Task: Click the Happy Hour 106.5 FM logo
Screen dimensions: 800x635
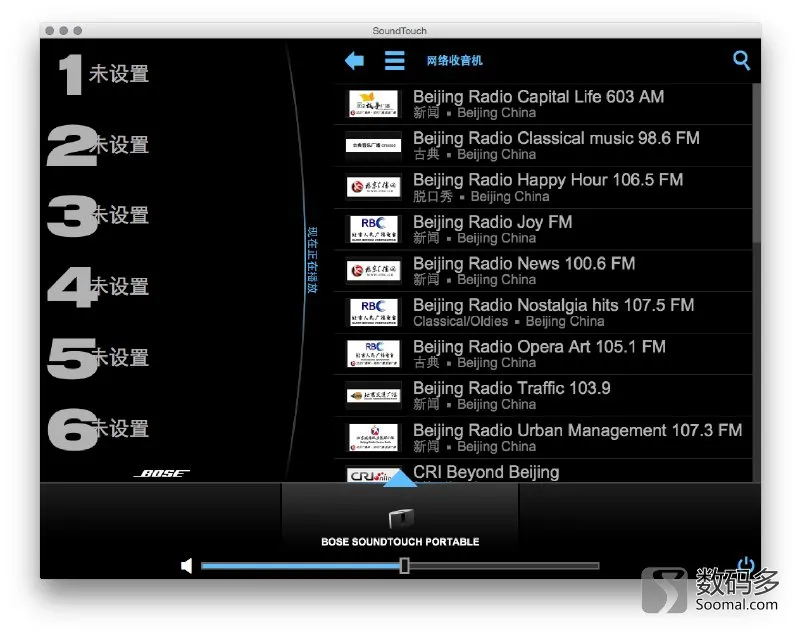Action: [x=373, y=187]
